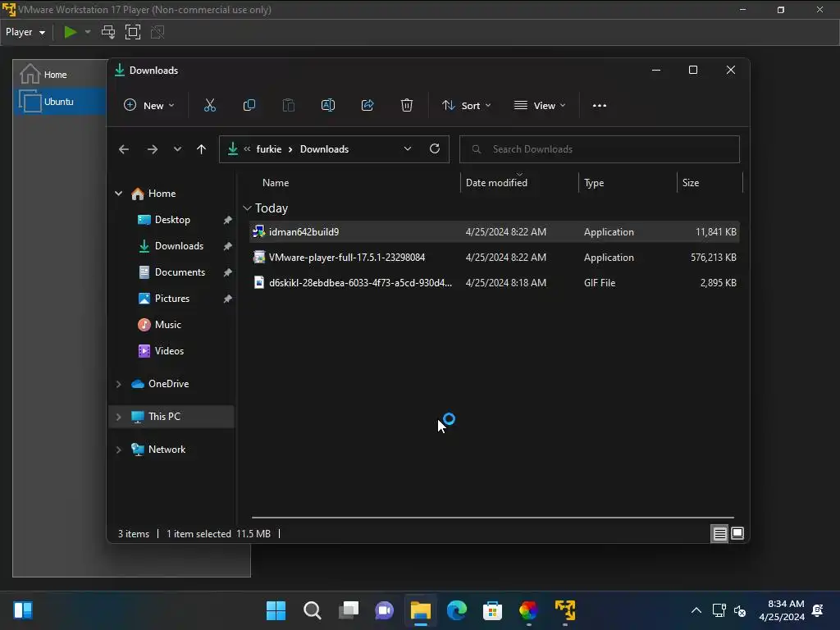Image resolution: width=840 pixels, height=630 pixels.
Task: Open the Sort options dropdown
Action: tap(466, 106)
